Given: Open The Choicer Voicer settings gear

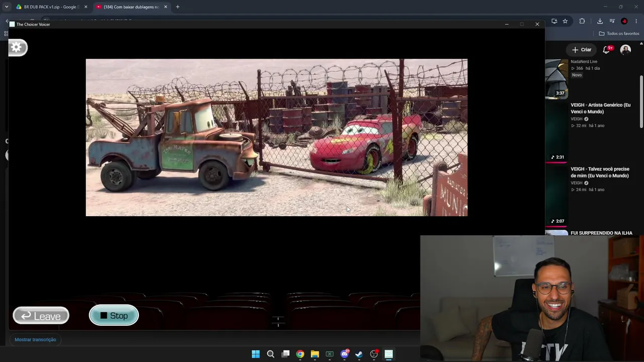Looking at the screenshot, I should [17, 47].
